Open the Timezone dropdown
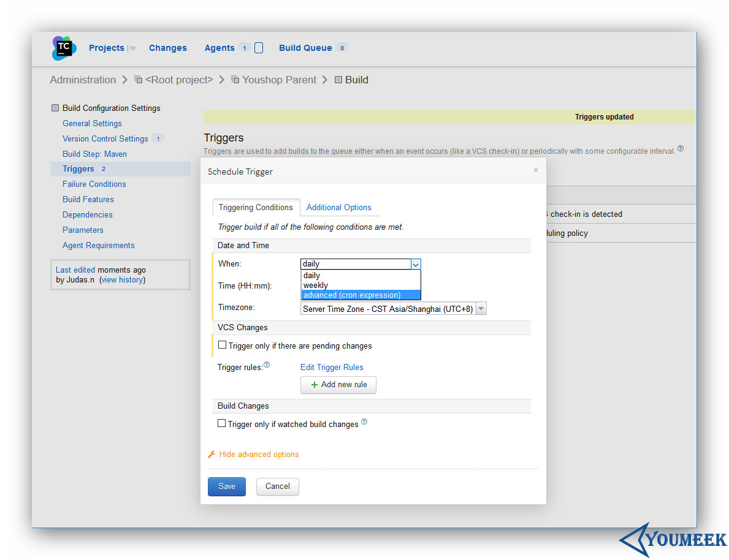 tap(394, 309)
